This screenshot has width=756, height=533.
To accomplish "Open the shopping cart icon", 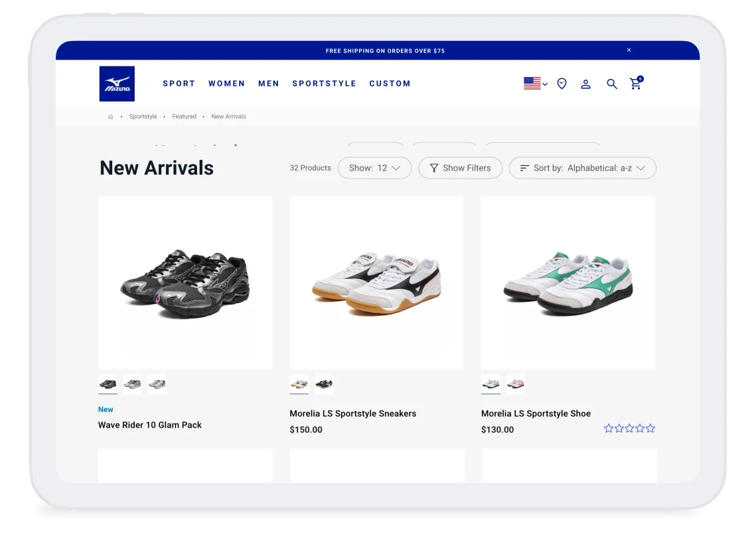I will pos(636,83).
